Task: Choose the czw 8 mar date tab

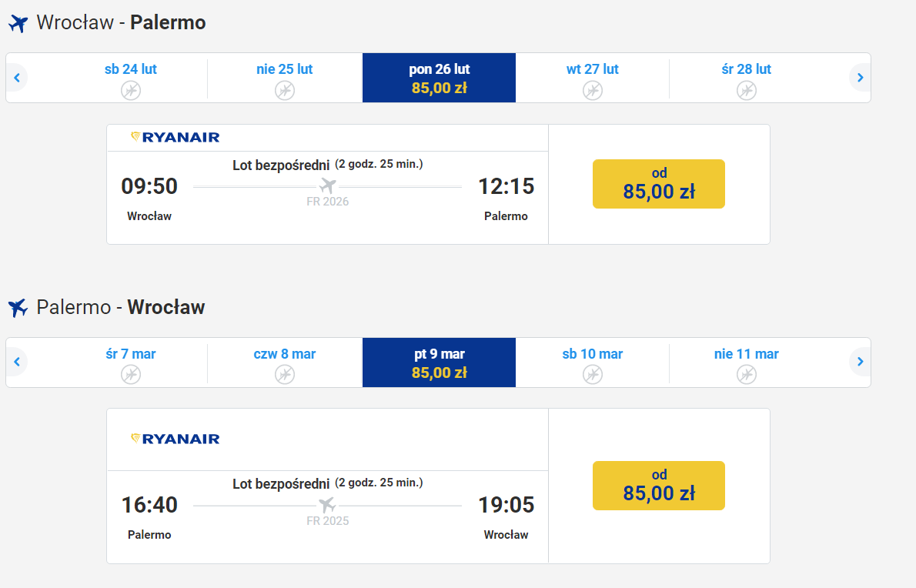Action: (x=285, y=362)
